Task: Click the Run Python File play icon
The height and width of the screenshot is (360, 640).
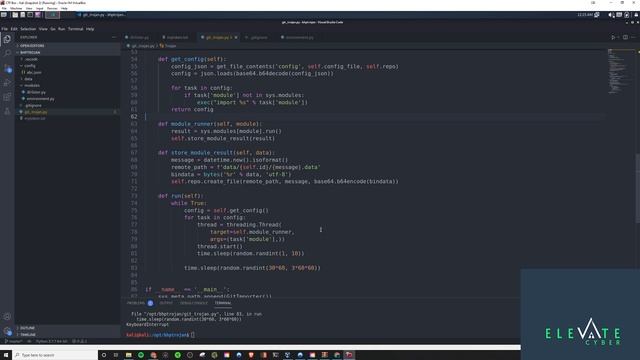Action: 613,37
